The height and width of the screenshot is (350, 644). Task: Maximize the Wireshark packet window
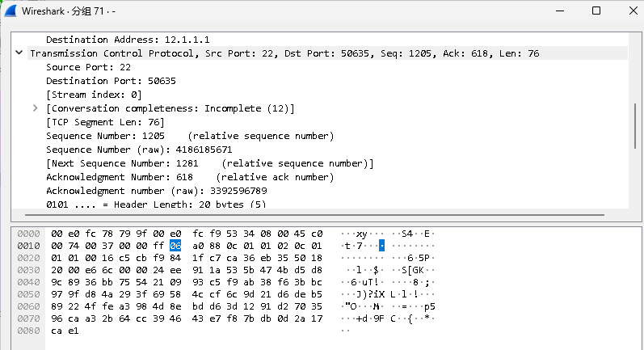click(596, 11)
